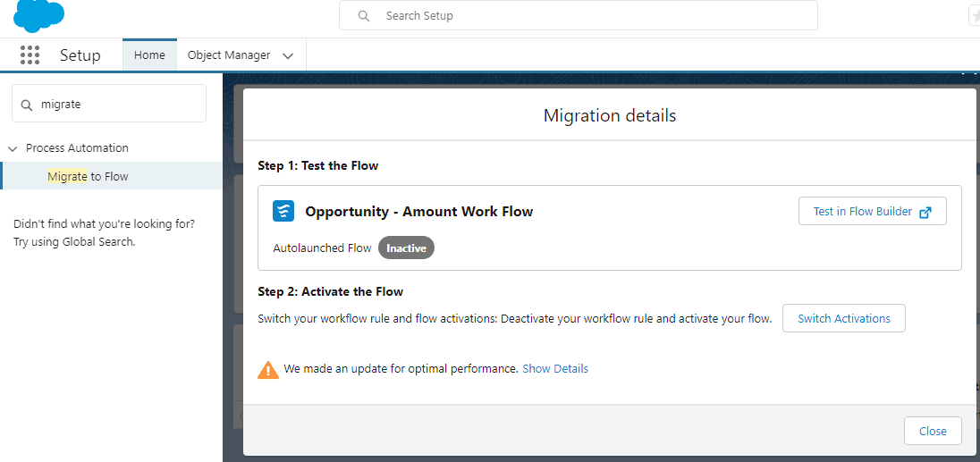The width and height of the screenshot is (980, 462).
Task: Close the Migration details dialog
Action: pos(932,431)
